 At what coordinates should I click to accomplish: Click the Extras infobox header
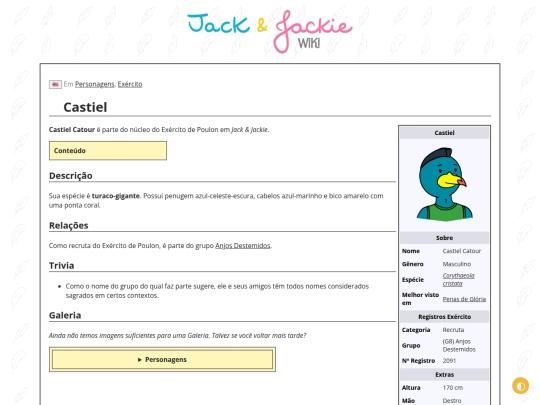[x=444, y=375]
